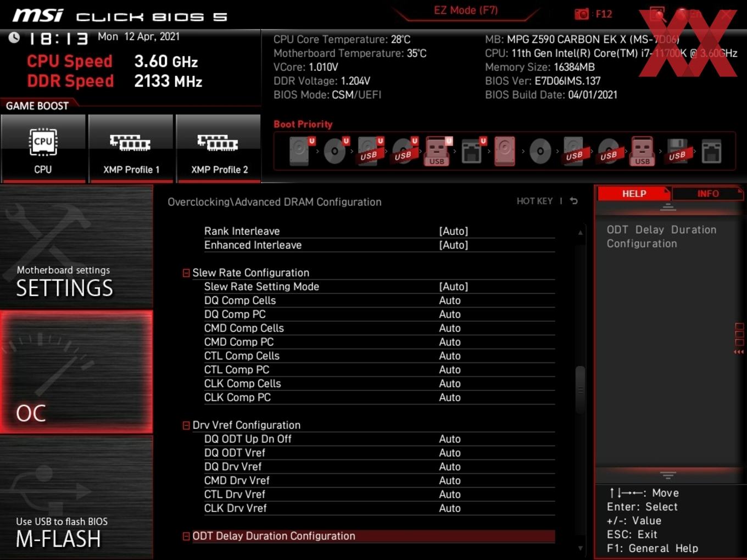
Task: Open the BIOS search magnifier icon
Action: 657,14
